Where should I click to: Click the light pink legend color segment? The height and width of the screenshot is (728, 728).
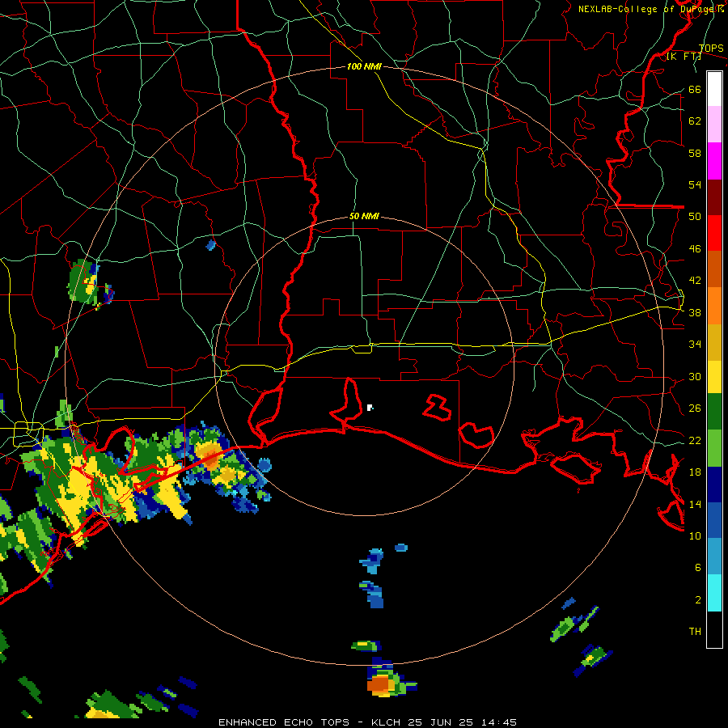714,125
